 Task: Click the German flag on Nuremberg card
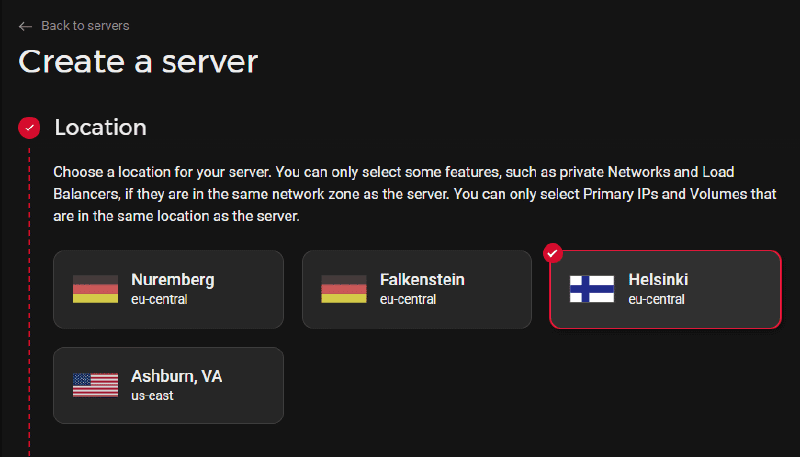95,289
